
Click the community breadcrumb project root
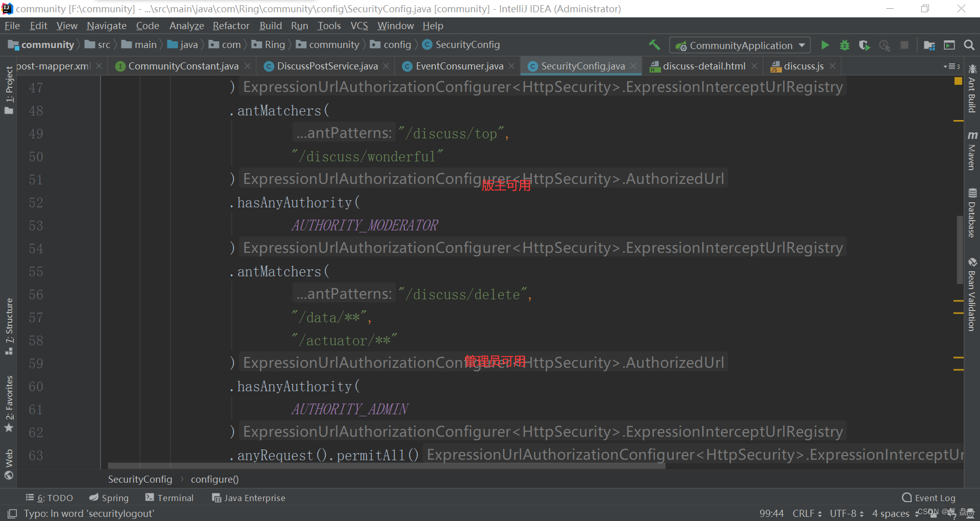(41, 45)
